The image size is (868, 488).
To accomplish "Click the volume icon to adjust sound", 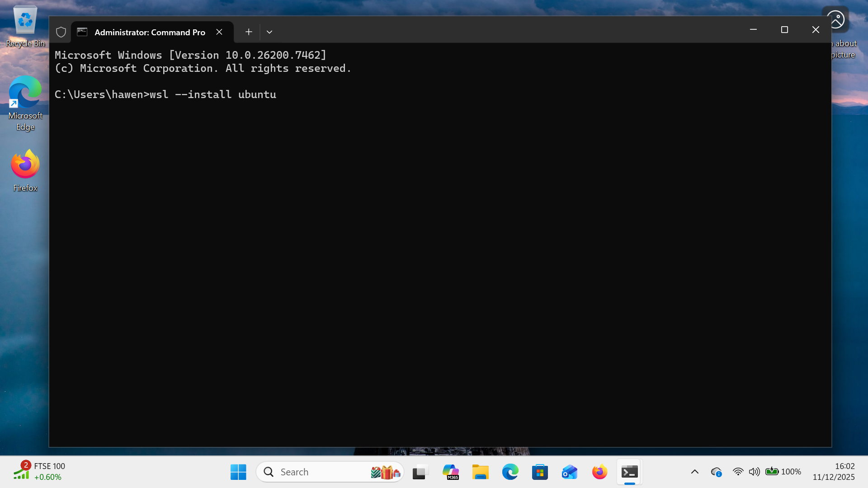I will 754,471.
